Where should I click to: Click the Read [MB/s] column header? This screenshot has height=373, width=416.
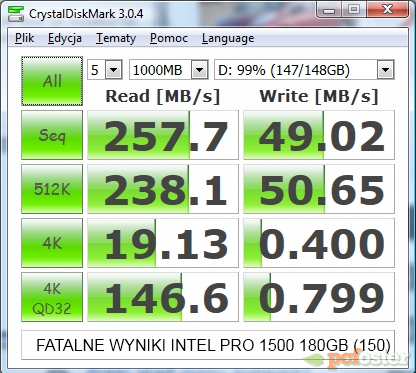coord(163,96)
